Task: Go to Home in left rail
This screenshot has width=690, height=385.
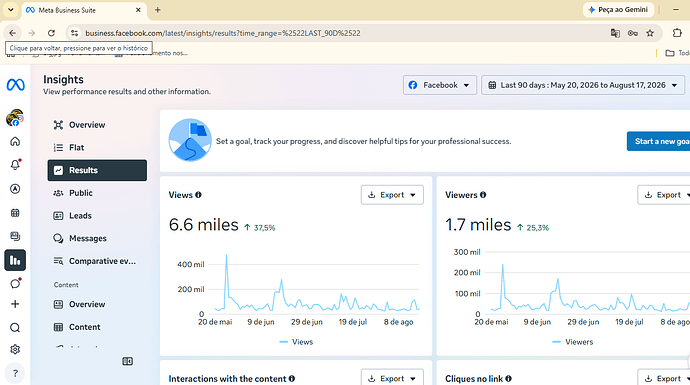Action: click(x=15, y=141)
